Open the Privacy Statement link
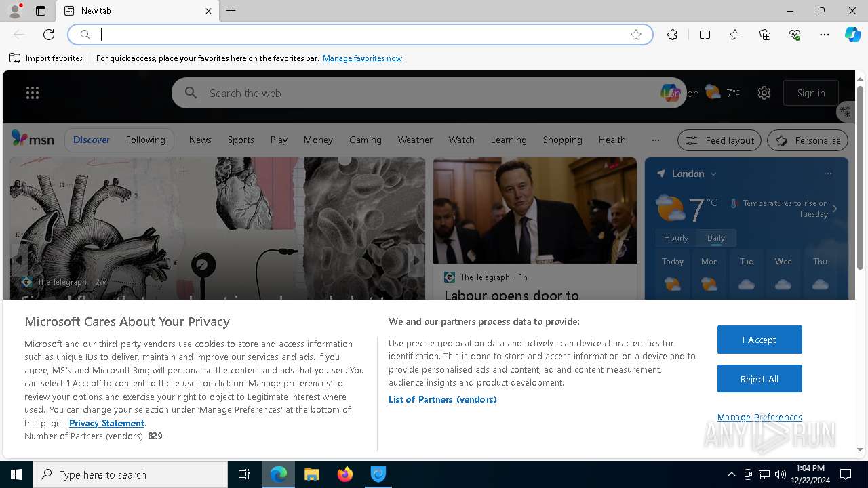The image size is (868, 488). (106, 423)
